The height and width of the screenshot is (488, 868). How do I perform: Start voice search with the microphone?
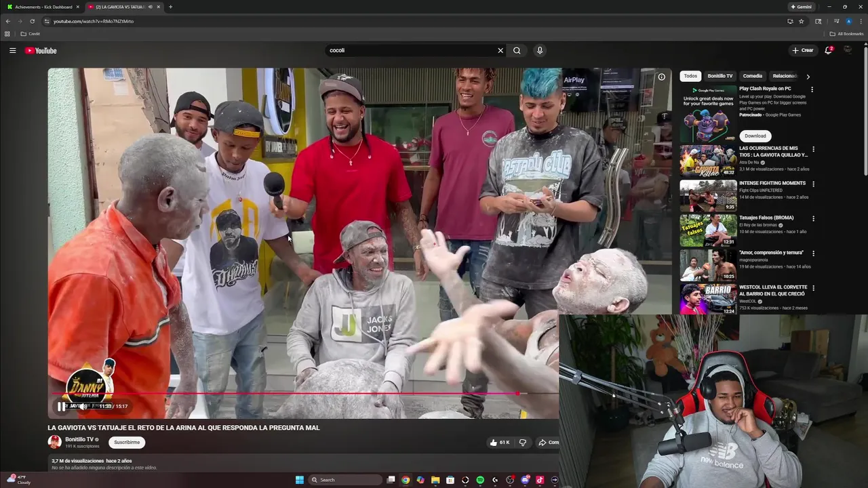(x=540, y=50)
